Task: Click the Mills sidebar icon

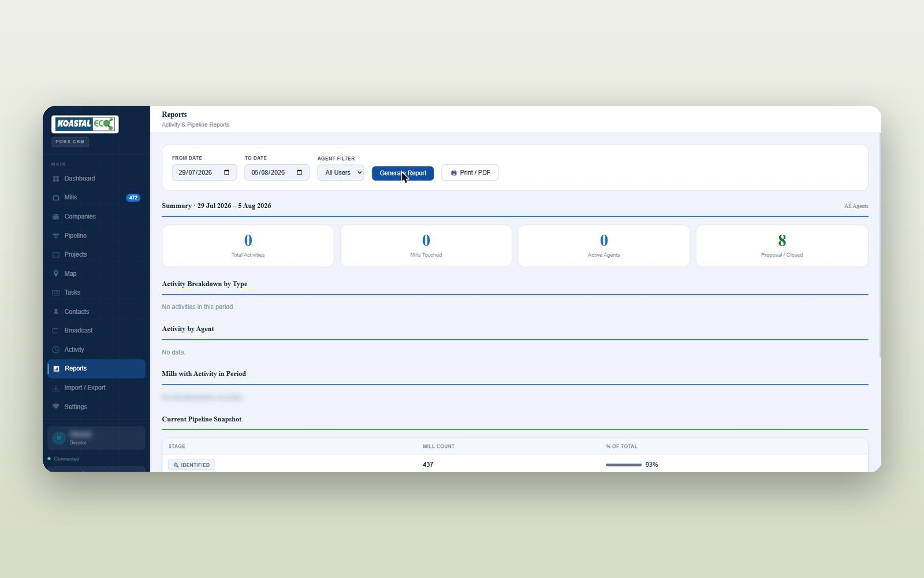Action: [56, 198]
